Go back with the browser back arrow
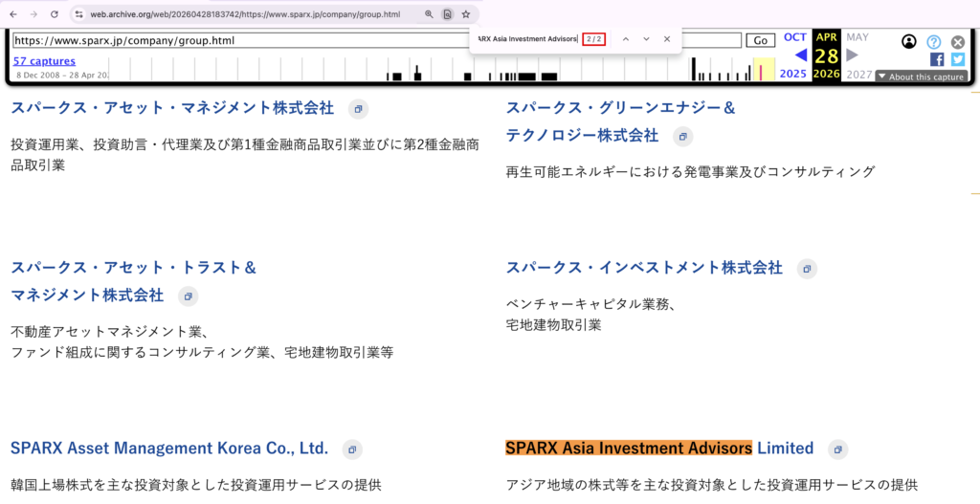The width and height of the screenshot is (980, 504). pyautogui.click(x=13, y=13)
